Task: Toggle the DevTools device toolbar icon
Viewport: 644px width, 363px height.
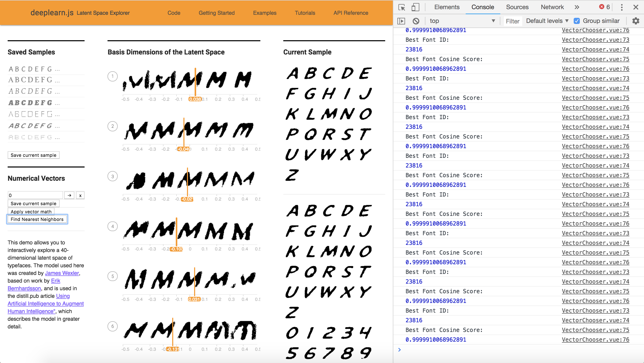Action: tap(415, 7)
